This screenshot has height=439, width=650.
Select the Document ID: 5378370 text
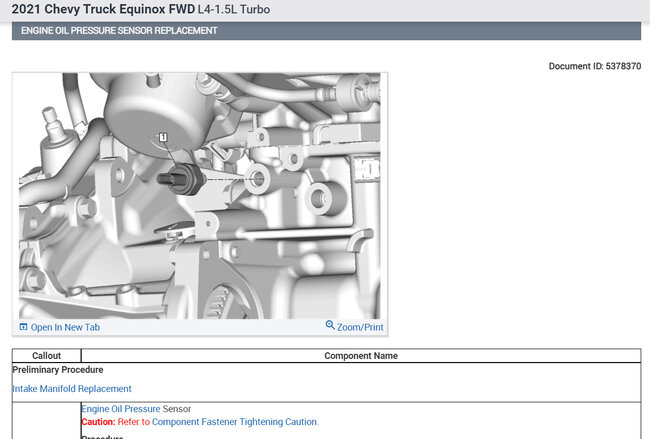pyautogui.click(x=594, y=66)
